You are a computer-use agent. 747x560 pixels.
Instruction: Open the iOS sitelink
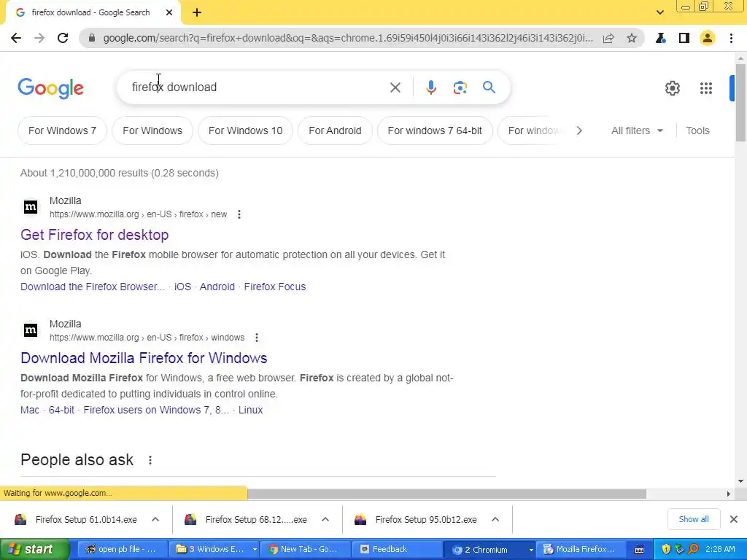pyautogui.click(x=182, y=287)
